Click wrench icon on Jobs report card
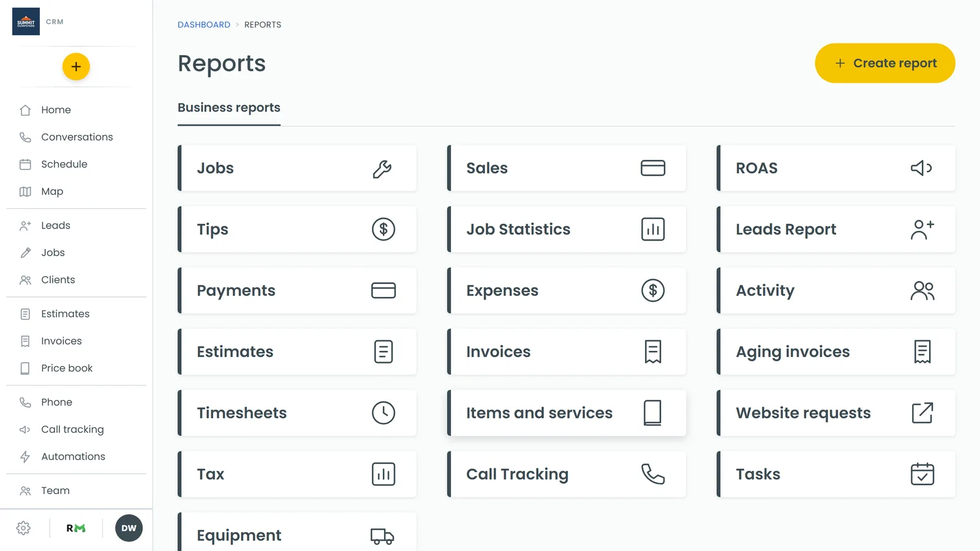Image resolution: width=980 pixels, height=551 pixels. [x=382, y=168]
